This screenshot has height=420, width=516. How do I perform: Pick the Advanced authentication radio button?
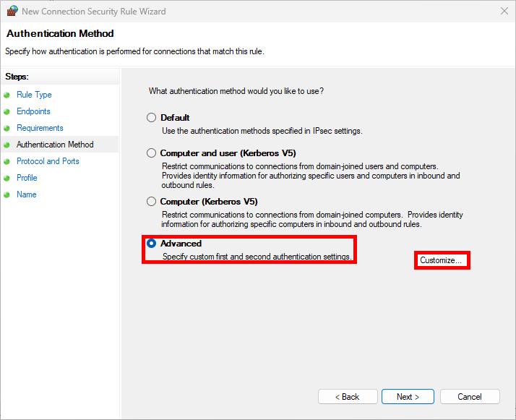[x=151, y=244]
